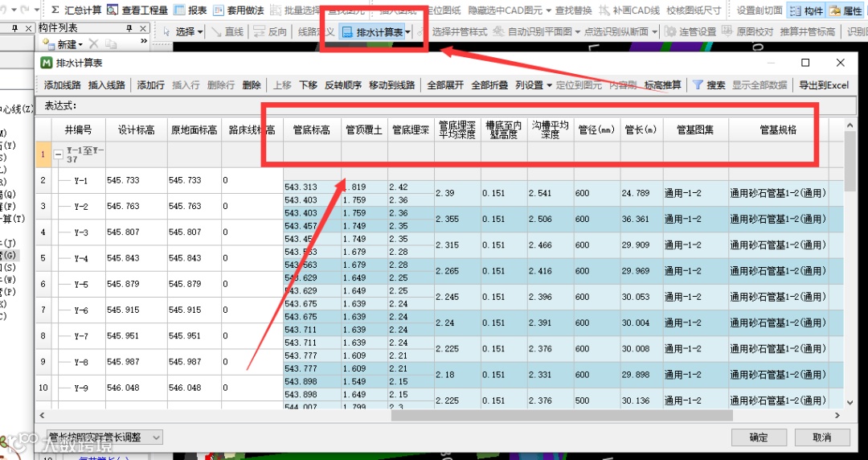This screenshot has width=868, height=460.
Task: Cancel with the 取消 button
Action: pyautogui.click(x=822, y=437)
